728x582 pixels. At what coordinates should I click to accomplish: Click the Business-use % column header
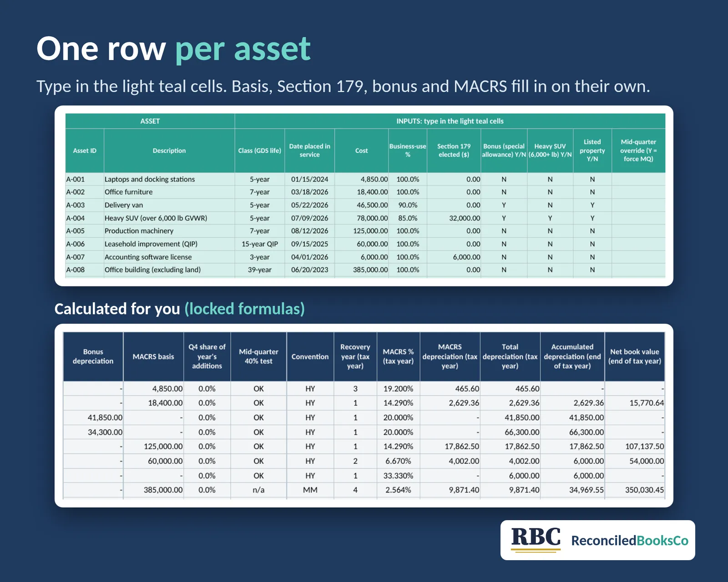click(x=408, y=151)
